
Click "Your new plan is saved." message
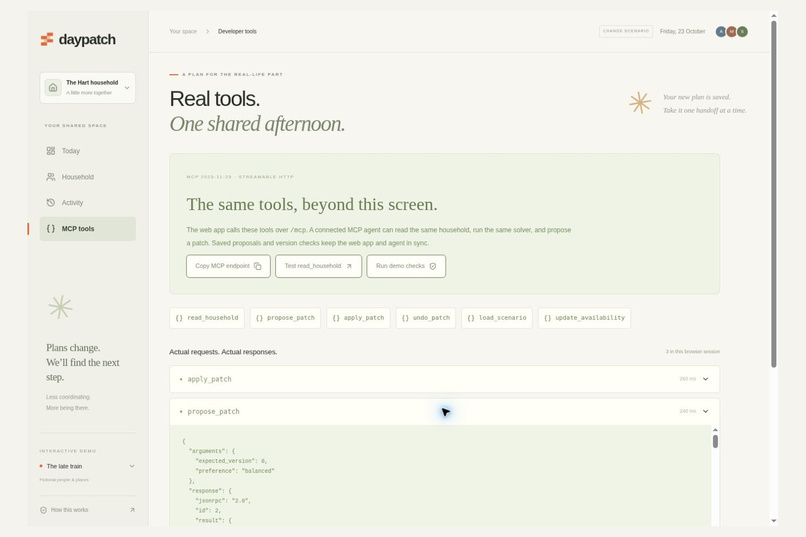coord(697,97)
